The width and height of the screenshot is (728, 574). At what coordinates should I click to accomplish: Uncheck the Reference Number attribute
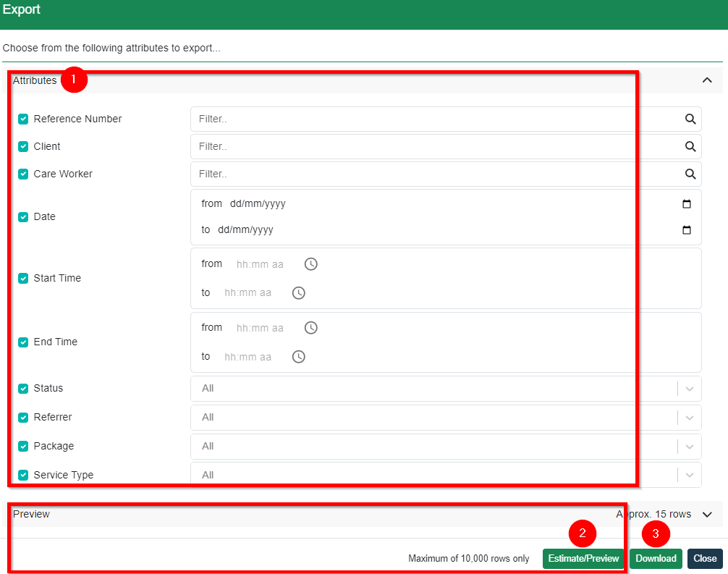(22, 119)
